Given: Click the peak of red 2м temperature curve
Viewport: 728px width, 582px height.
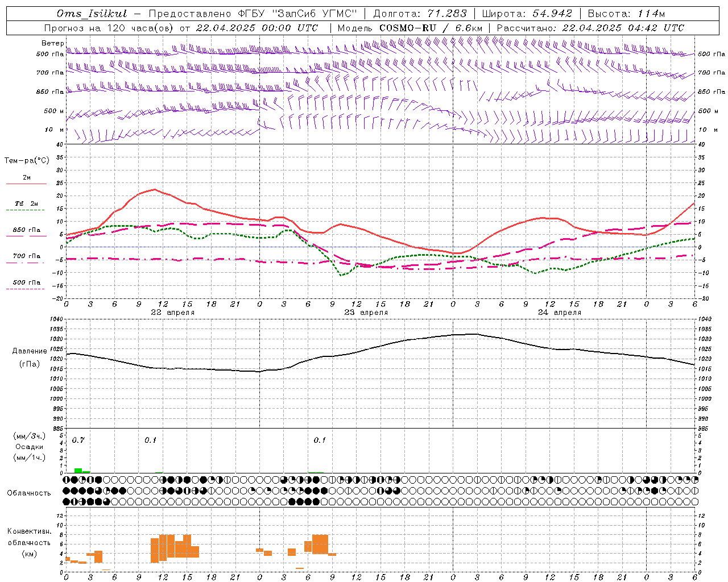Looking at the screenshot, I should point(154,189).
